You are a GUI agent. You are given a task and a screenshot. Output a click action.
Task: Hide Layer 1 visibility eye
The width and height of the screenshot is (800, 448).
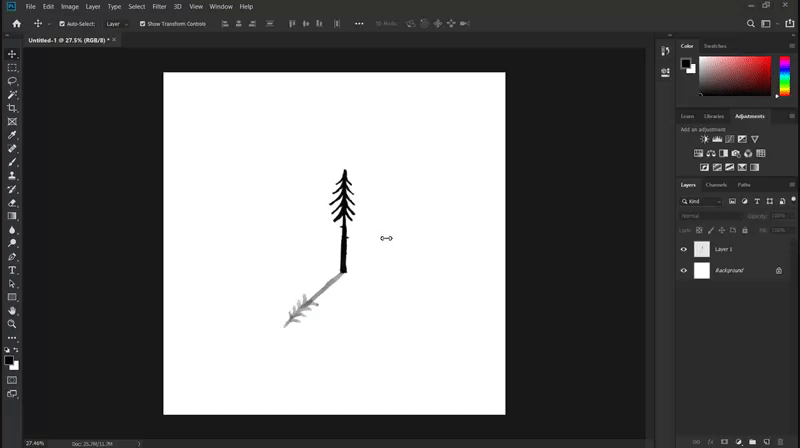684,250
